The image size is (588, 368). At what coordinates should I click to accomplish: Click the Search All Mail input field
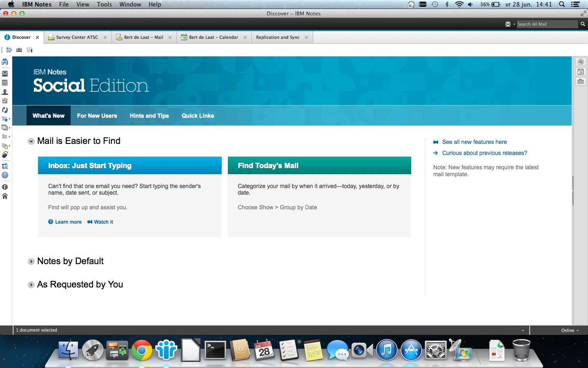pyautogui.click(x=547, y=24)
